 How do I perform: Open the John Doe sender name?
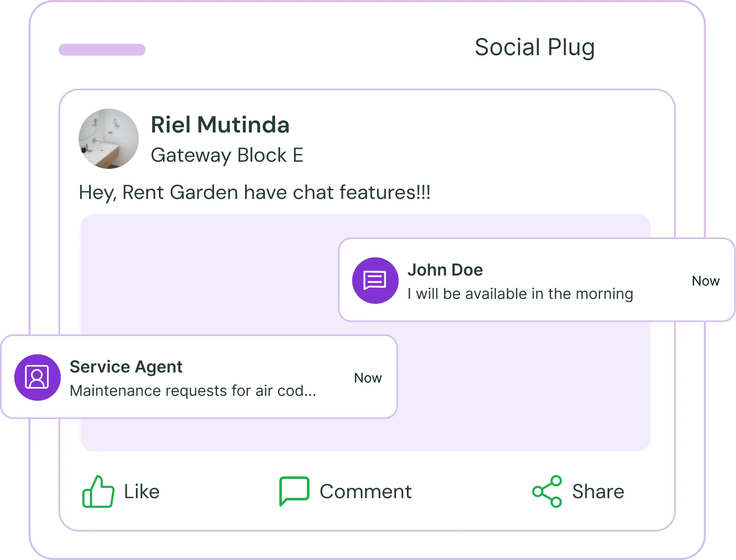pyautogui.click(x=445, y=270)
